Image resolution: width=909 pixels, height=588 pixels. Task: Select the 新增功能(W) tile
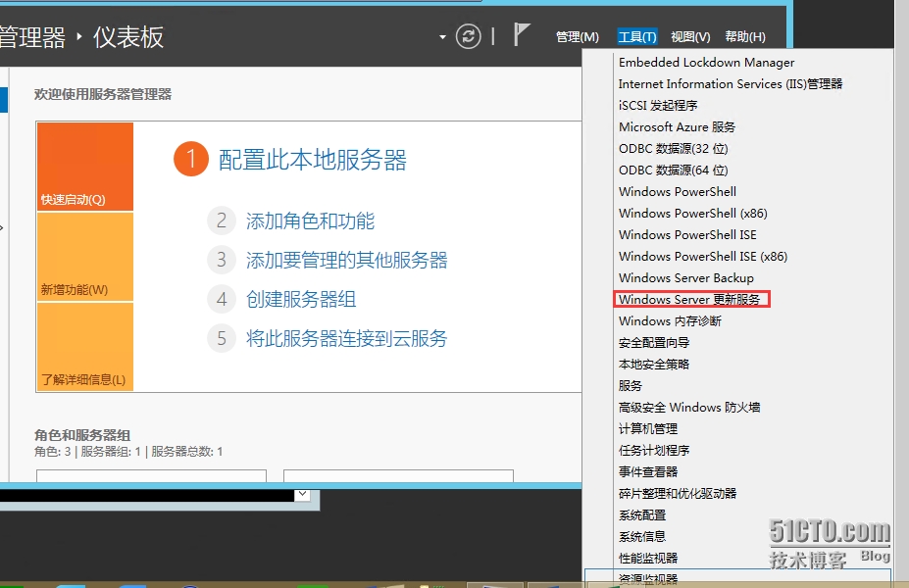pos(85,257)
